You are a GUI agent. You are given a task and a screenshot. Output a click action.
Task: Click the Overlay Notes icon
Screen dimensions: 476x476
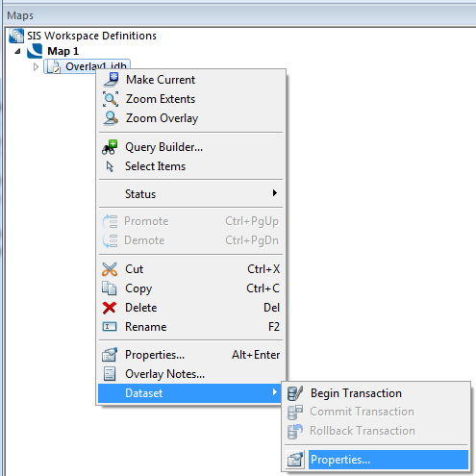[x=110, y=374]
